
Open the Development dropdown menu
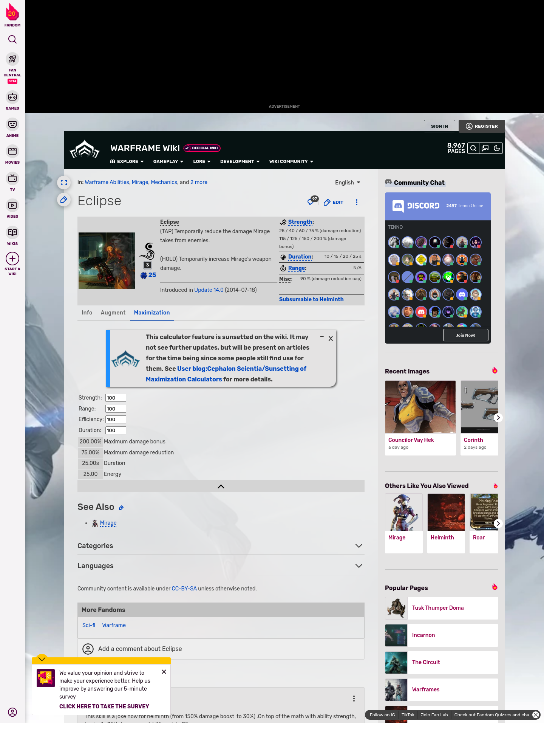point(240,161)
